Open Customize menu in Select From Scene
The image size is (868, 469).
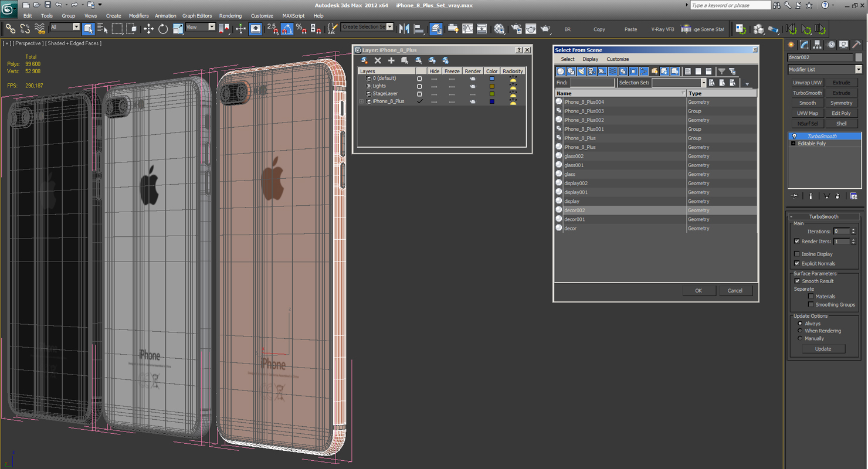pos(618,59)
